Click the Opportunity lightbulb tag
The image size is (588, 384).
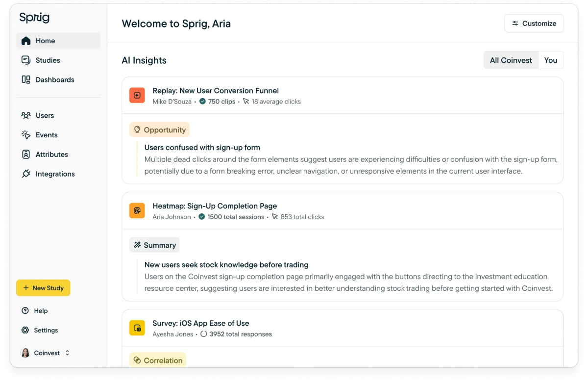[160, 130]
